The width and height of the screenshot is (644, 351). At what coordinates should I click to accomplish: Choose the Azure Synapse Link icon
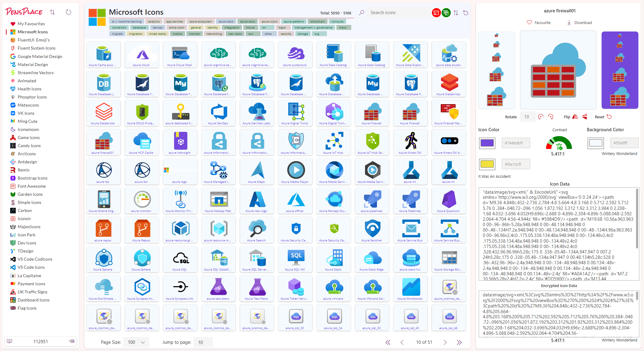180,289
